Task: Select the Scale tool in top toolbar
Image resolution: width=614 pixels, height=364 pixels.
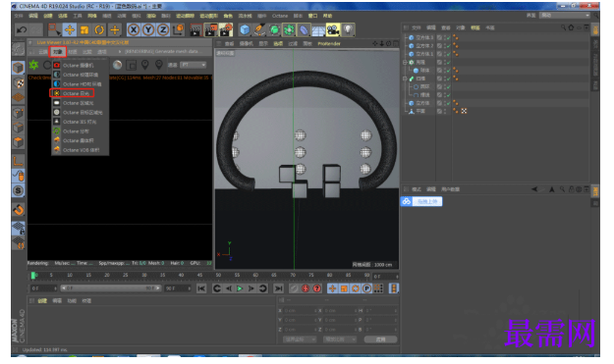Action: [84, 30]
